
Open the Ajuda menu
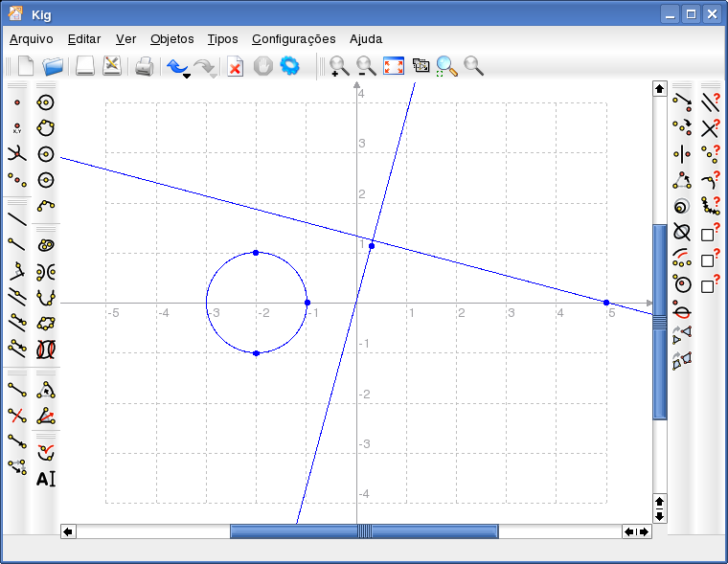click(x=366, y=39)
